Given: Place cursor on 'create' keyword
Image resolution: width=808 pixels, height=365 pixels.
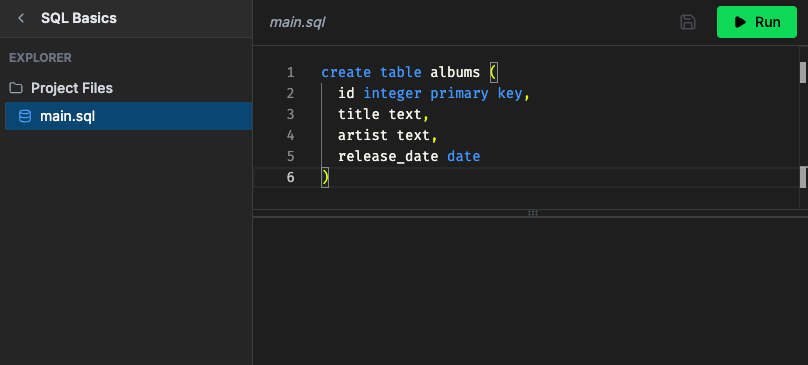Looking at the screenshot, I should click(x=346, y=72).
